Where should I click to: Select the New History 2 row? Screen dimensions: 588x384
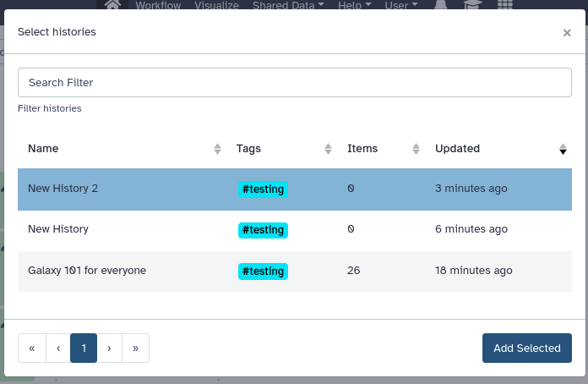click(x=295, y=189)
